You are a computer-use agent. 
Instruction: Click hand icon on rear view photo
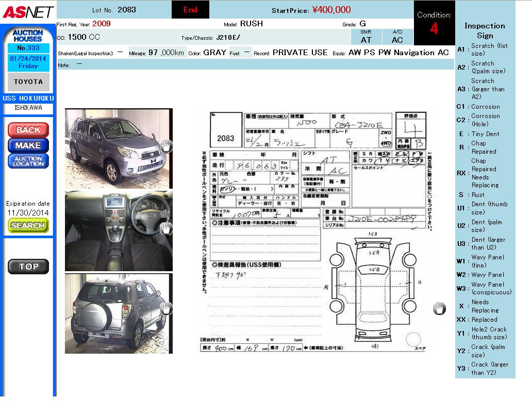[x=165, y=308]
